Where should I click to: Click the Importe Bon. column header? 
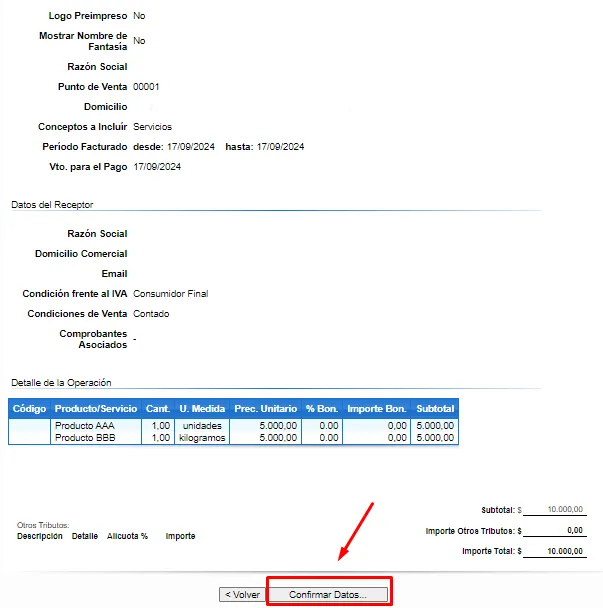click(377, 408)
